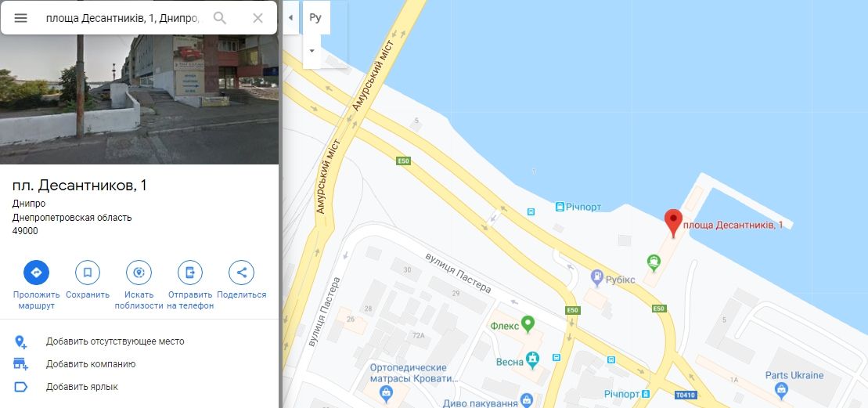
Task: Clear the search with the X icon
Action: (258, 18)
